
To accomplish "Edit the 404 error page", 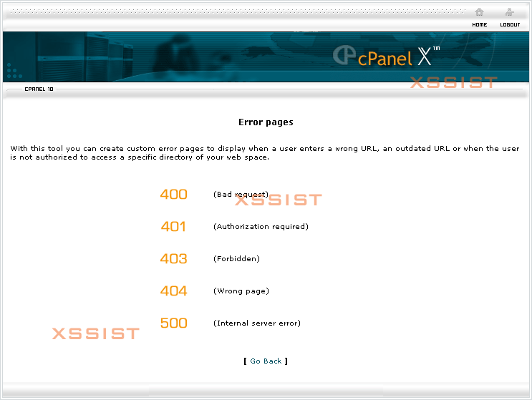I will [173, 291].
